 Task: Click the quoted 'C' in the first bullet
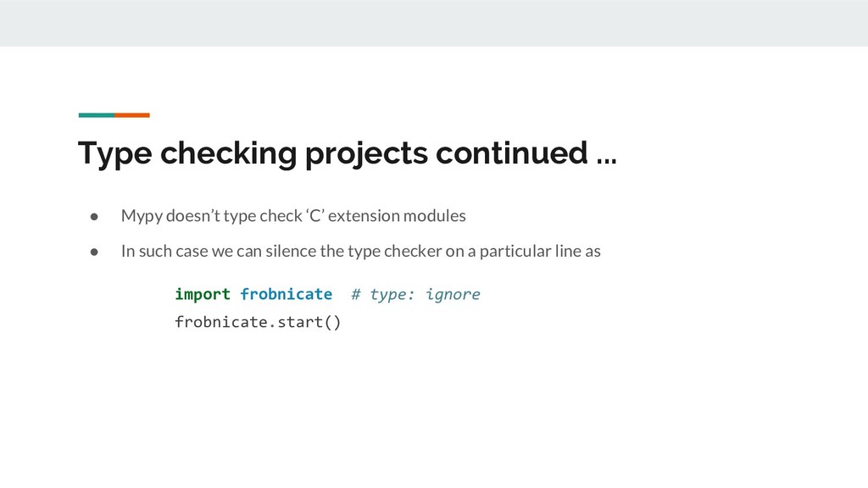(314, 216)
